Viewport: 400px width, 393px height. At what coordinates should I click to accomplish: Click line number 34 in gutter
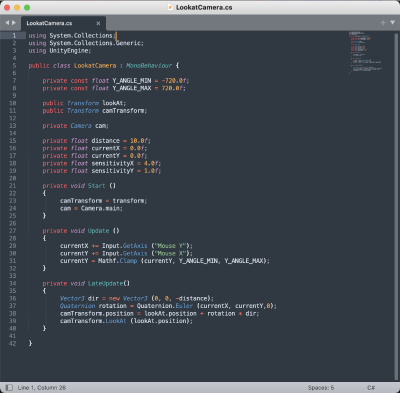click(x=12, y=283)
